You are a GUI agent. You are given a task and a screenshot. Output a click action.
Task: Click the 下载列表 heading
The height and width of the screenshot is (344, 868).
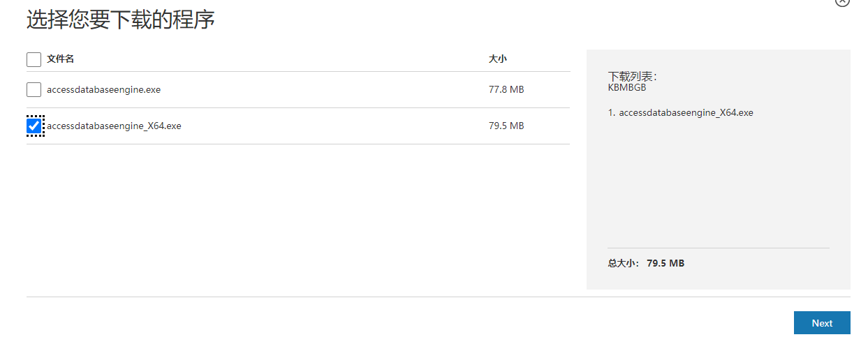point(632,77)
